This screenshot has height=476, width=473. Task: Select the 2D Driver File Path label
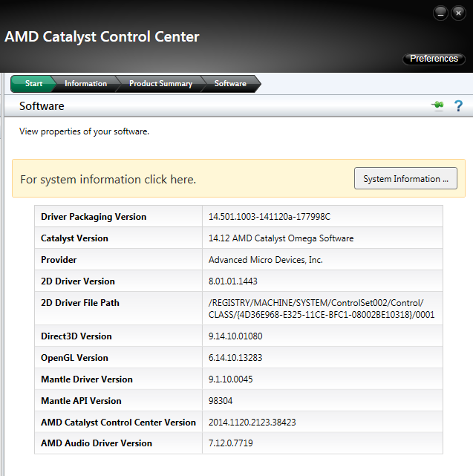click(80, 303)
